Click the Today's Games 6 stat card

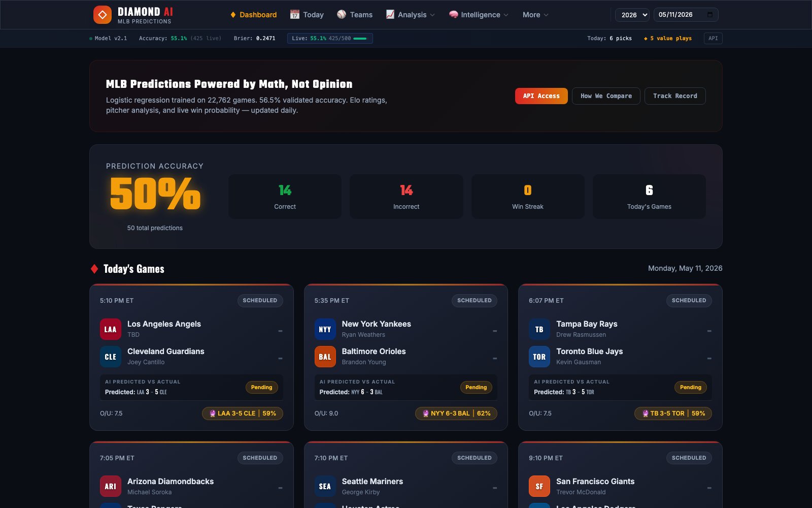coord(649,197)
